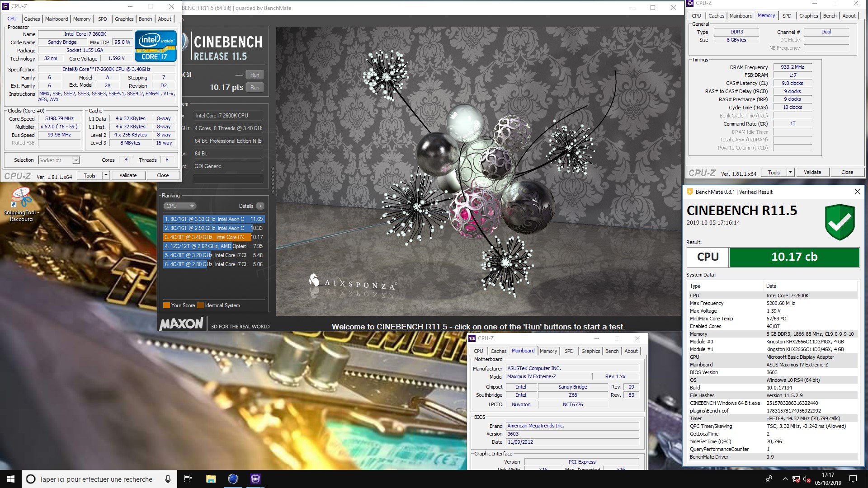Run the OpenGL test in Cinebench
The image size is (868, 488).
[255, 75]
